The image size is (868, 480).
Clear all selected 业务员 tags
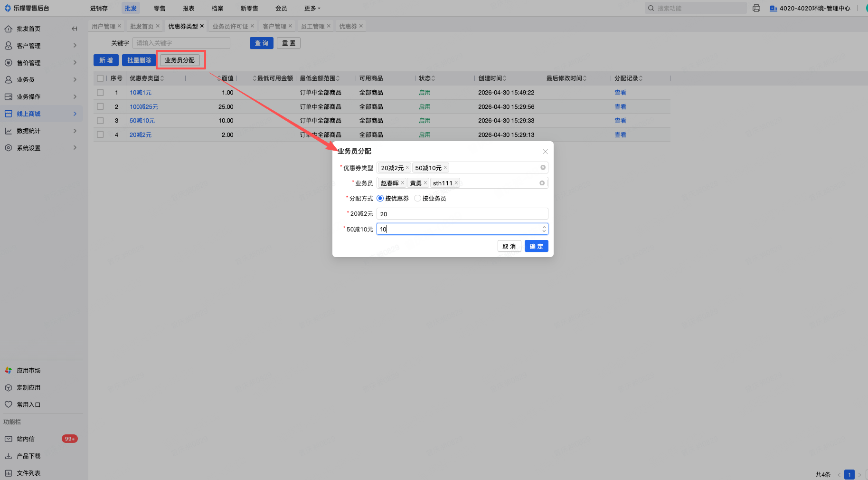tap(542, 183)
